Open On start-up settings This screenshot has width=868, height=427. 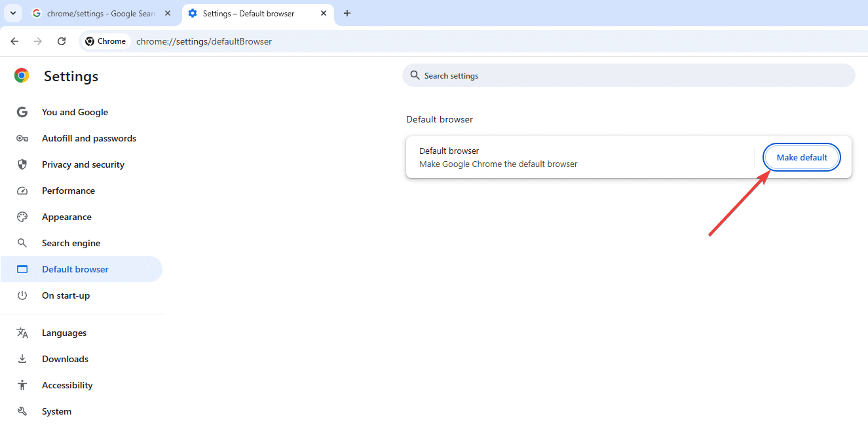[66, 295]
